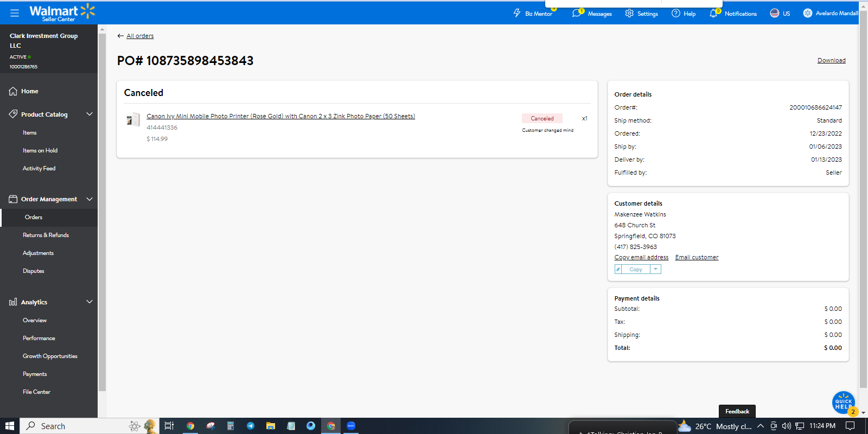The height and width of the screenshot is (434, 868).
Task: Click the taskbar Search box
Action: coord(90,426)
